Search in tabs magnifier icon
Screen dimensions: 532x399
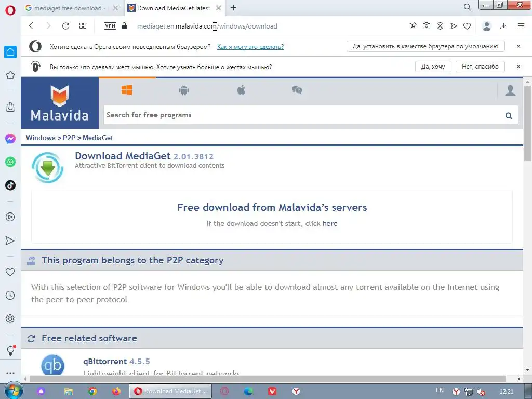click(x=468, y=7)
